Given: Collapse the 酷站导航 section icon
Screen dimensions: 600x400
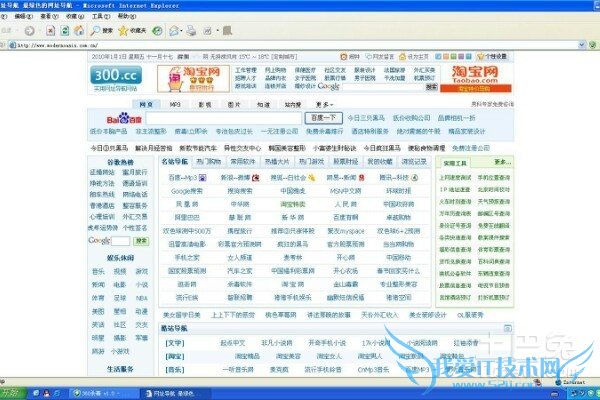Looking at the screenshot, I should pyautogui.click(x=507, y=328).
